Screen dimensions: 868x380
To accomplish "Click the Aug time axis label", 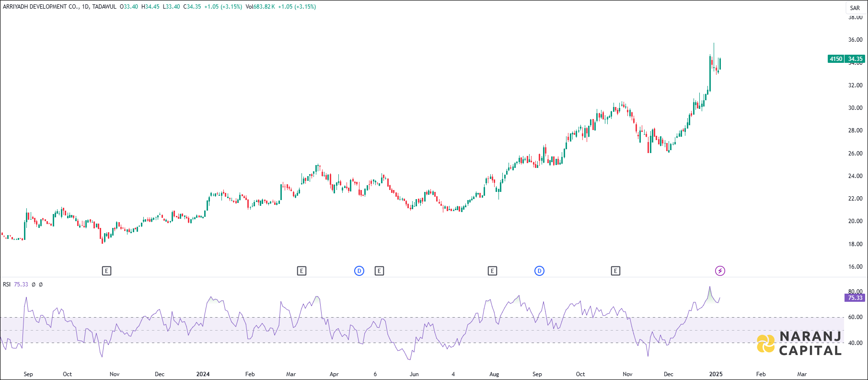I will tap(494, 374).
